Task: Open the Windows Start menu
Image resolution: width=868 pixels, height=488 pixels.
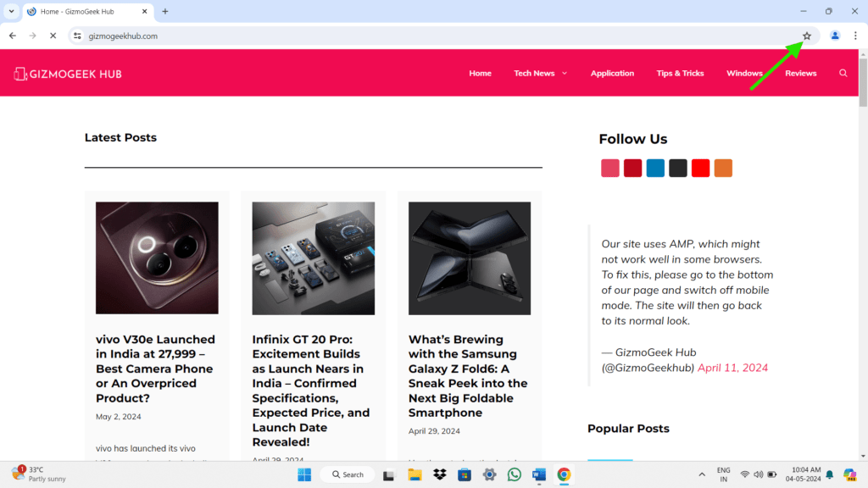Action: click(304, 474)
